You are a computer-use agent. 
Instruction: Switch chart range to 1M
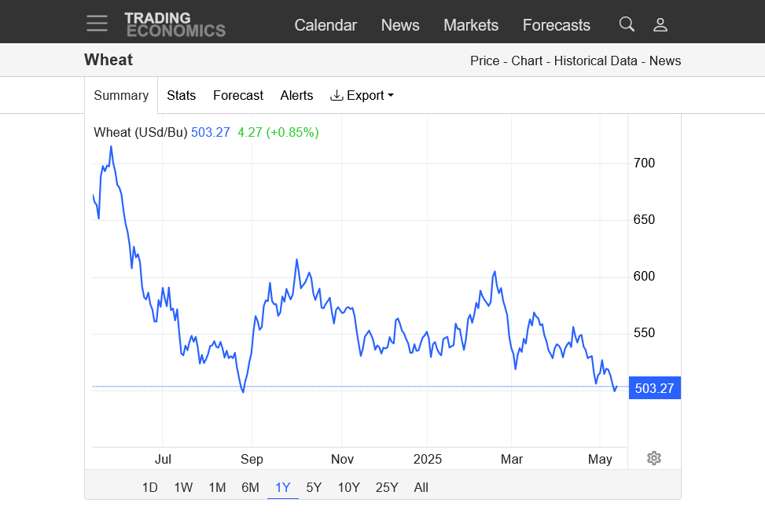pos(217,487)
